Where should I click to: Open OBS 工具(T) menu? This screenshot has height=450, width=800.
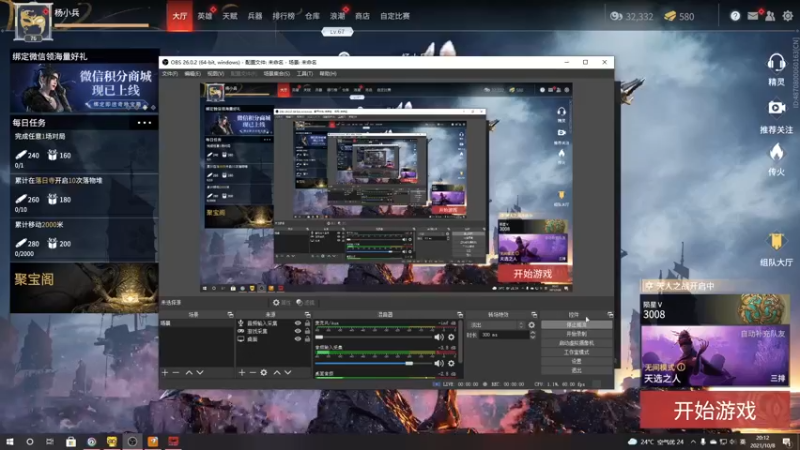coord(305,74)
